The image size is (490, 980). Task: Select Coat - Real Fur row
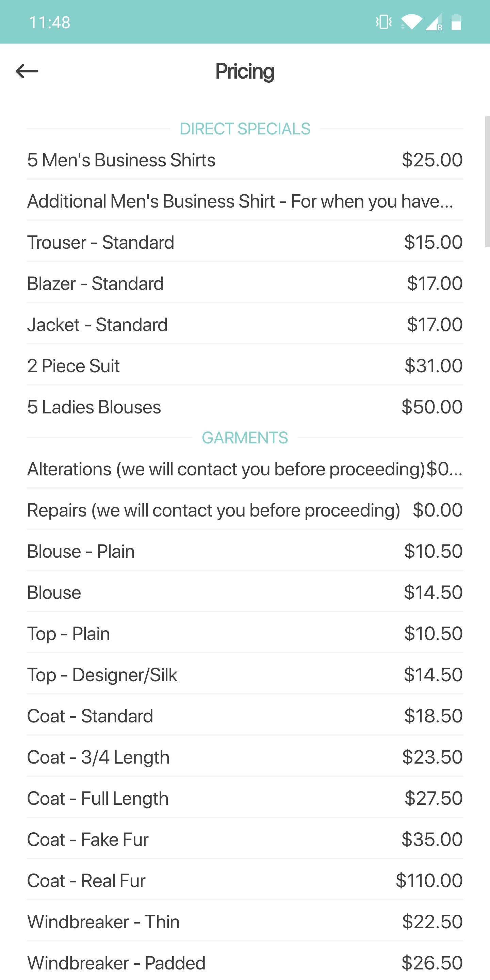(x=245, y=880)
